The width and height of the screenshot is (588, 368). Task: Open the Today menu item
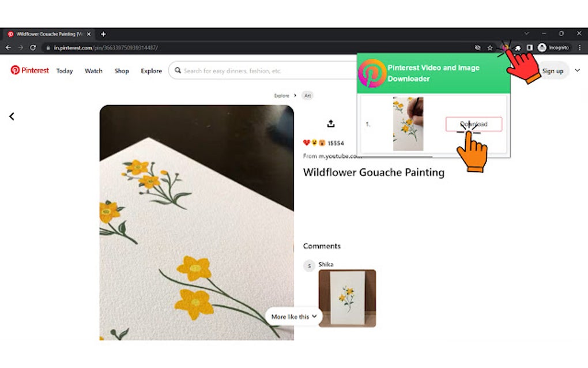point(65,71)
